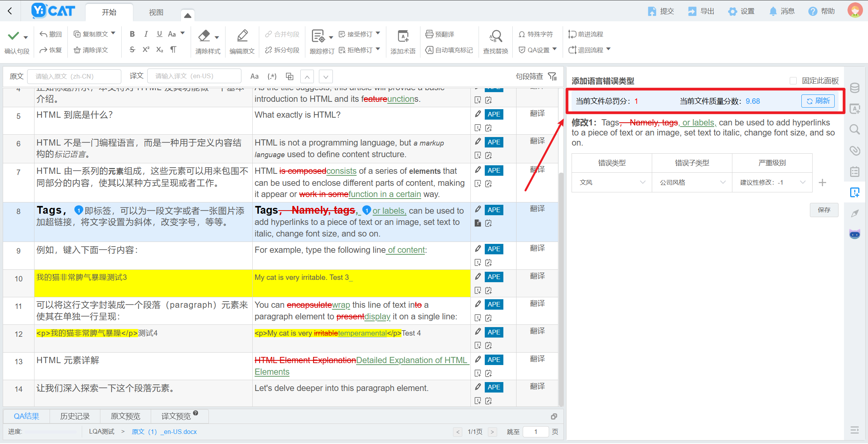Open the severity level dropdown
The height and width of the screenshot is (444, 868).
pyautogui.click(x=772, y=182)
